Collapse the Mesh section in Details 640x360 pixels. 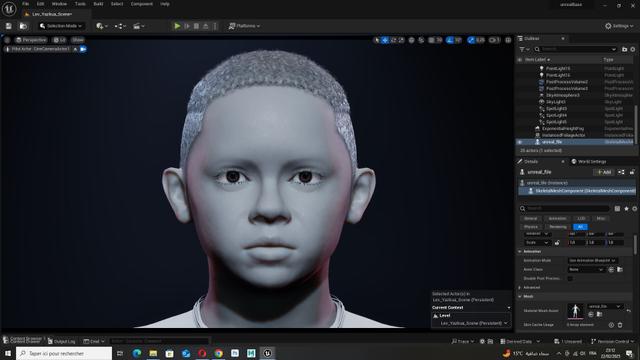pyautogui.click(x=520, y=296)
